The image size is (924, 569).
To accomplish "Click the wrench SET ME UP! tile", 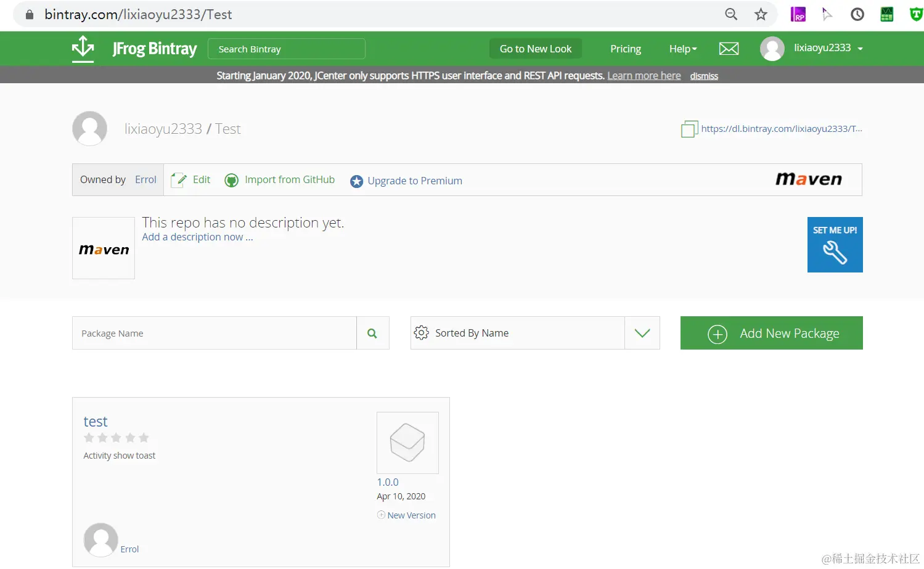I will click(x=835, y=245).
